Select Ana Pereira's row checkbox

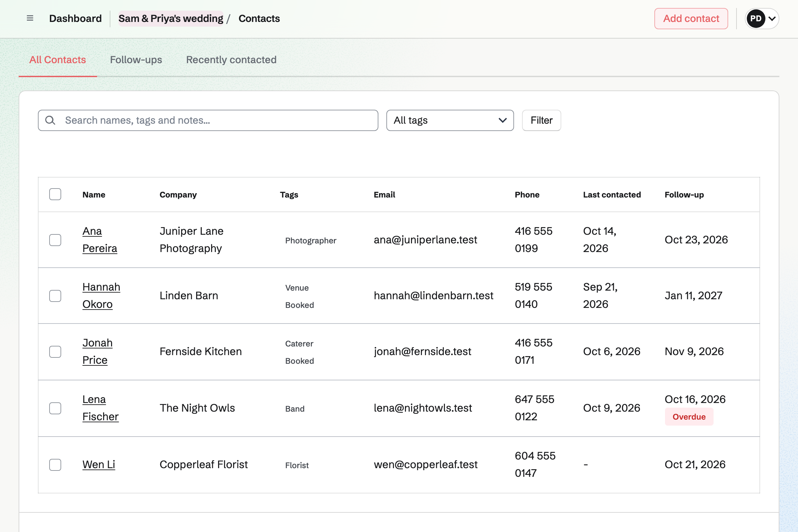(x=55, y=240)
